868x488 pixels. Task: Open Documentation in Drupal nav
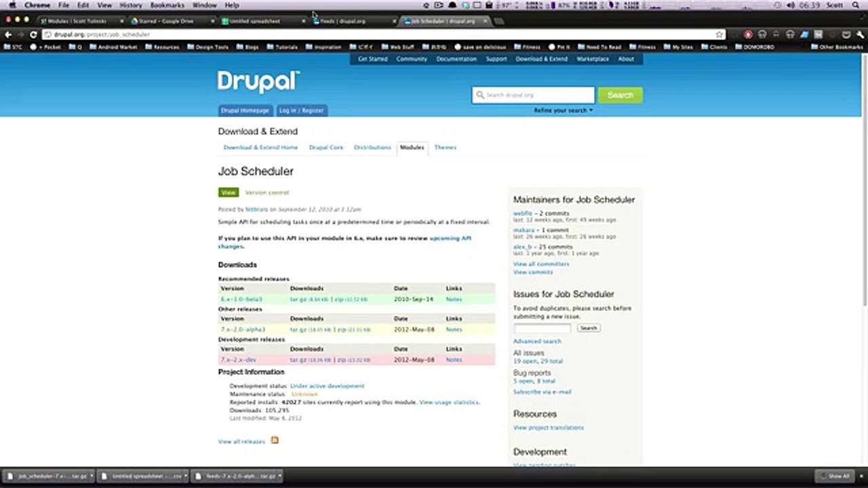pyautogui.click(x=456, y=59)
